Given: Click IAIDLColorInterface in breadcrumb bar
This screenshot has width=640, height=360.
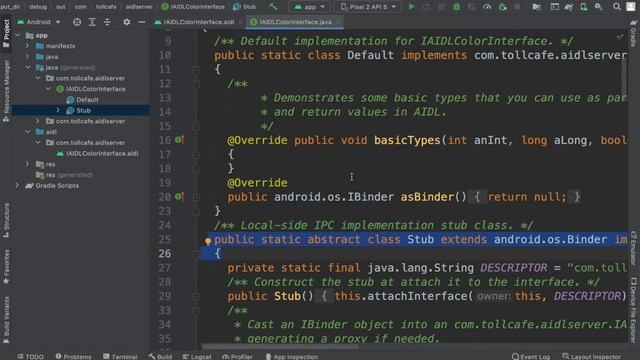Looking at the screenshot, I should (x=193, y=7).
